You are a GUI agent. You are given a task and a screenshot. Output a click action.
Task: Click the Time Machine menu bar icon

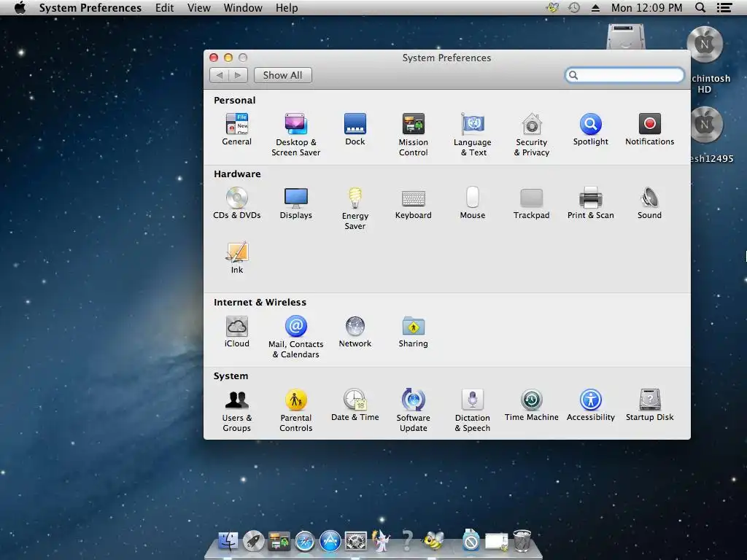574,7
